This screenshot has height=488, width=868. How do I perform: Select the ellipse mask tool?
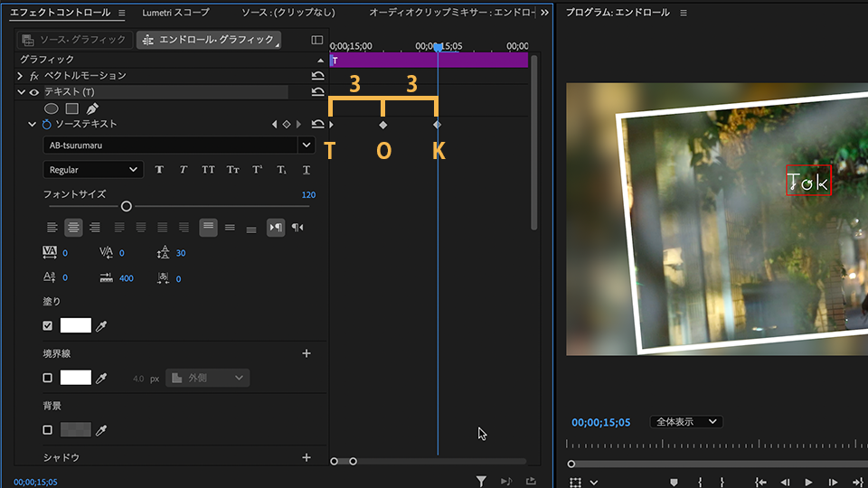pyautogui.click(x=51, y=108)
